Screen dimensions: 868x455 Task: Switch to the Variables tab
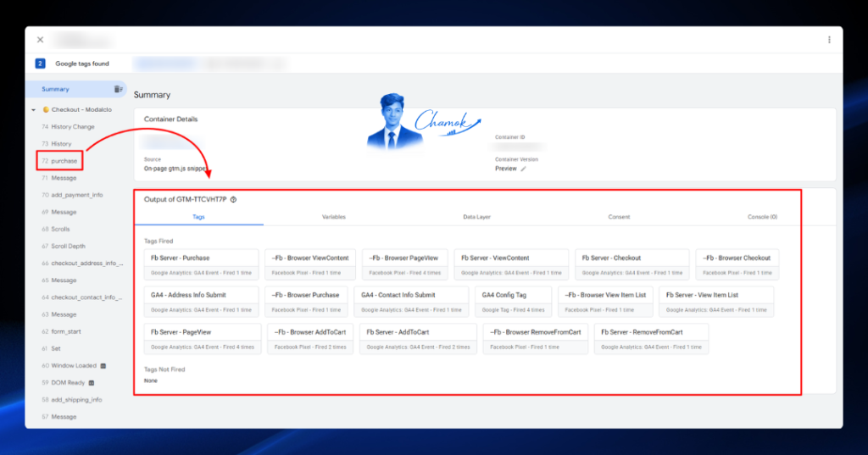point(334,217)
